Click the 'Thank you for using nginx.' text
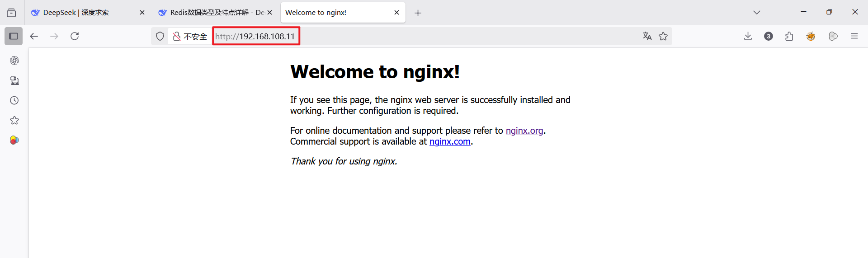This screenshot has height=258, width=868. (344, 161)
